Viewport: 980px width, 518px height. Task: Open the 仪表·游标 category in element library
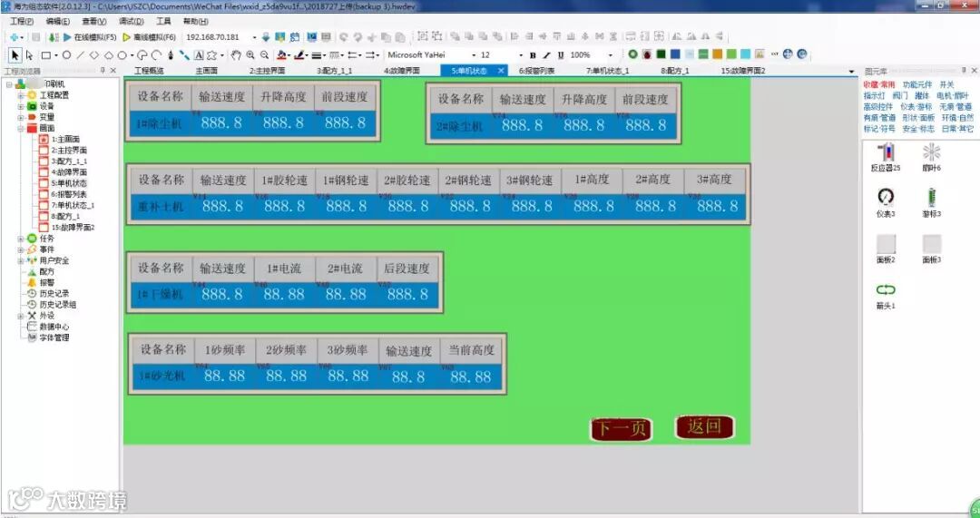(916, 107)
